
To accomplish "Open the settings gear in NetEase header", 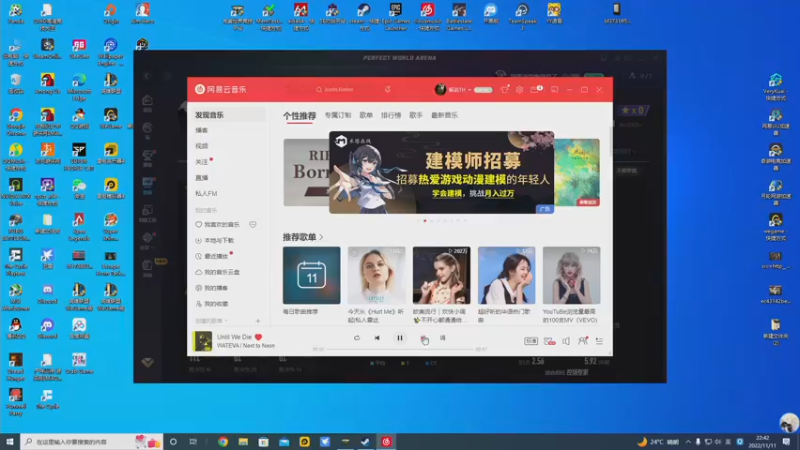I will point(519,89).
